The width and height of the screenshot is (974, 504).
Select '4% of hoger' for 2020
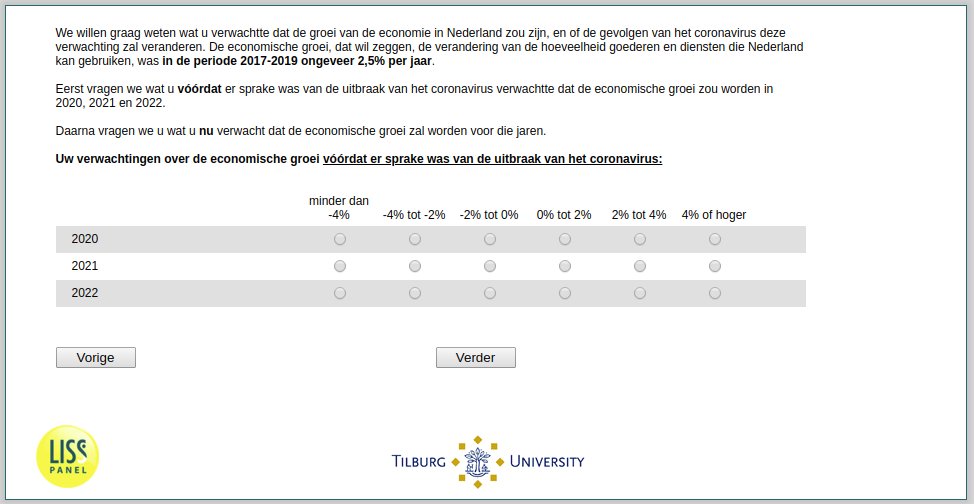[x=715, y=239]
